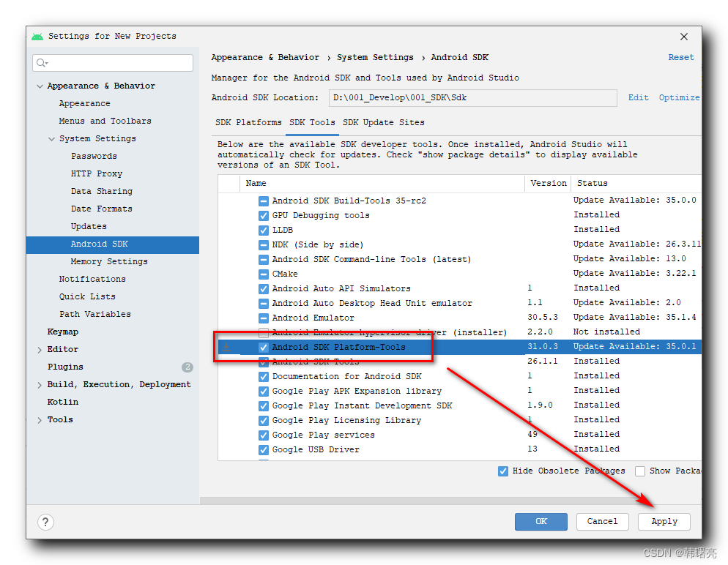The width and height of the screenshot is (728, 565).
Task: Open Notifications settings
Action: click(x=92, y=280)
